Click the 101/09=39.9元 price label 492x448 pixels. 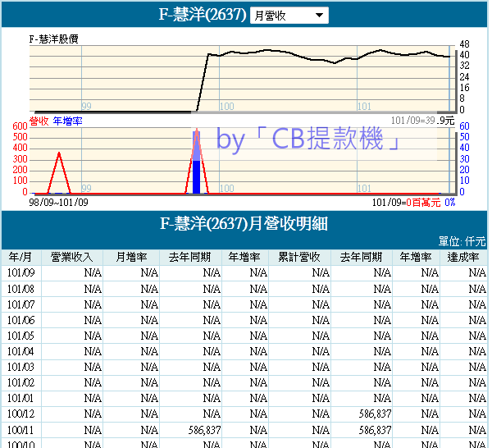pyautogui.click(x=422, y=121)
